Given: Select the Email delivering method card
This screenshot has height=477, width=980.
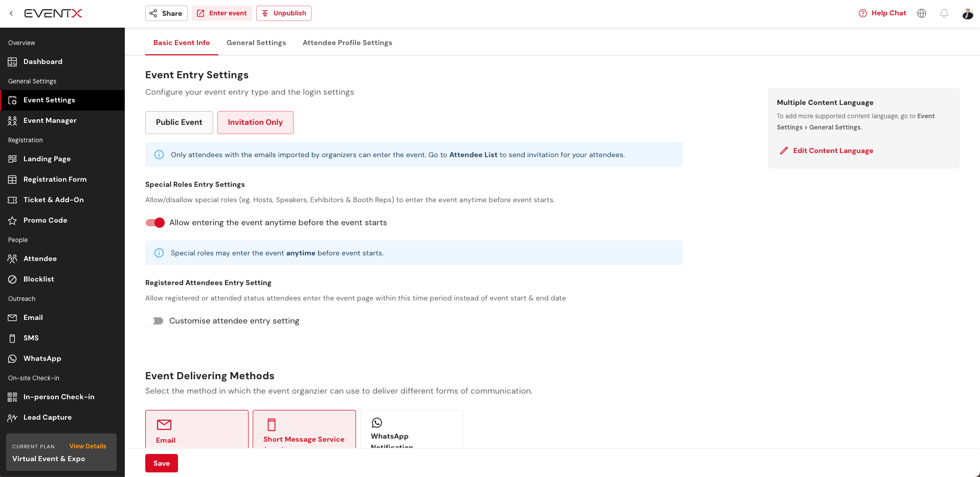Looking at the screenshot, I should [x=197, y=429].
